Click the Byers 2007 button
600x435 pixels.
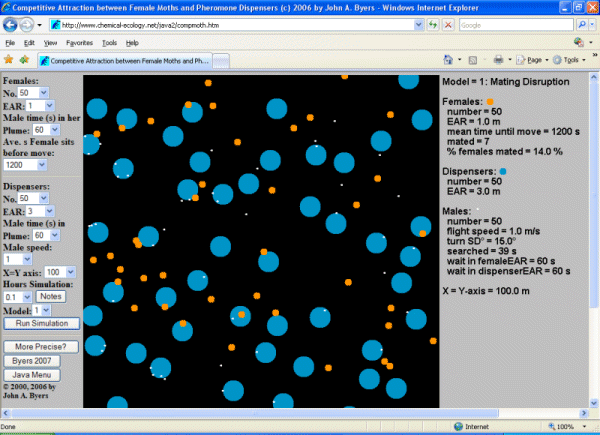tap(32, 361)
